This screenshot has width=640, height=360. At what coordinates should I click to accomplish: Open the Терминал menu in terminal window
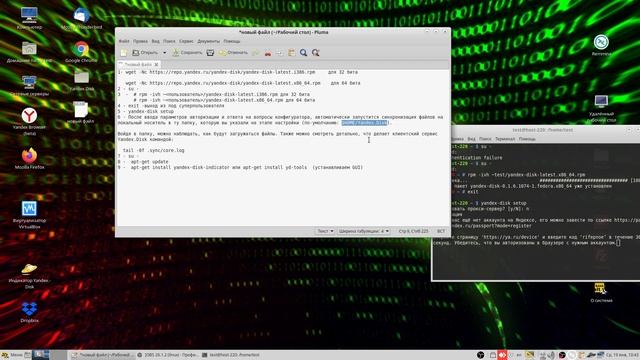pyautogui.click(x=505, y=139)
